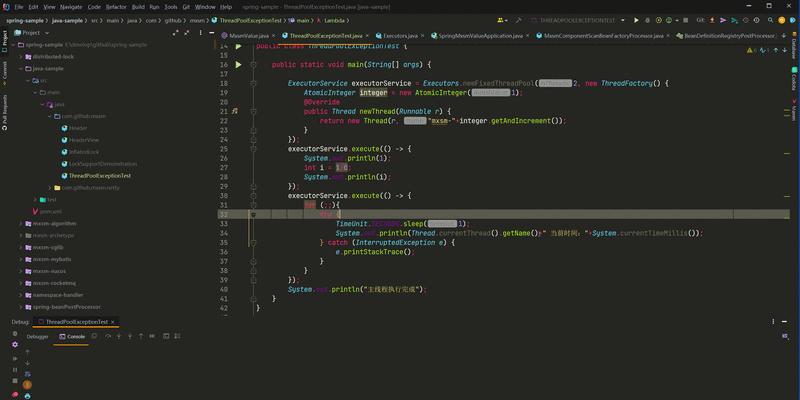The width and height of the screenshot is (800, 400).
Task: Resume program in the debug side toolbar
Action: click(x=15, y=358)
